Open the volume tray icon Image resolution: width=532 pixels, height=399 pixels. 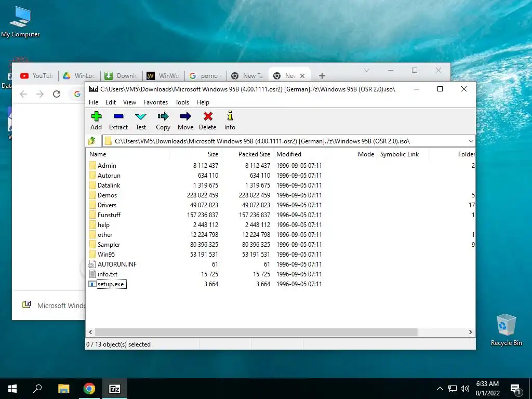point(465,389)
